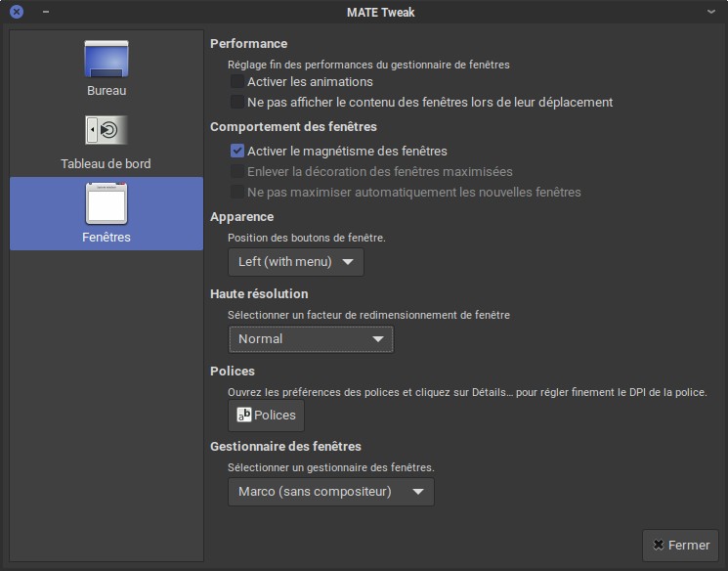The width and height of the screenshot is (728, 571).
Task: Expand the 'Normal' scaling factor dropdown
Action: click(311, 339)
